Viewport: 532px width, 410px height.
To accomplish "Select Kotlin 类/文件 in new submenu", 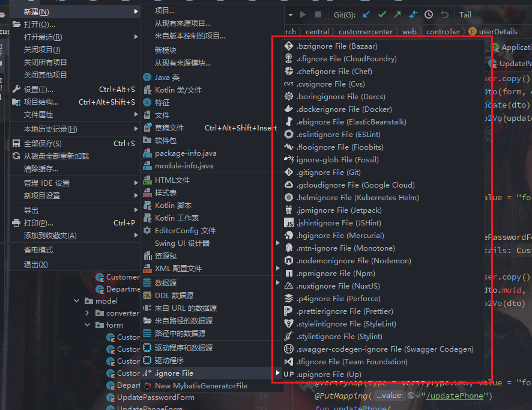I will point(212,90).
